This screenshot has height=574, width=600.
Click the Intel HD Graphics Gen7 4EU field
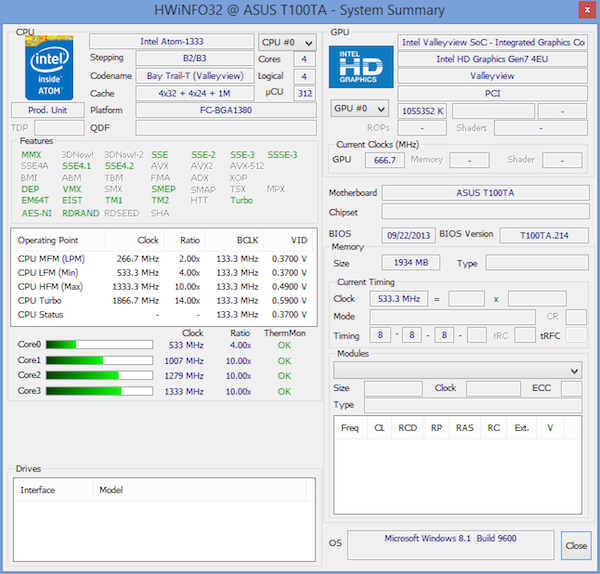point(492,59)
